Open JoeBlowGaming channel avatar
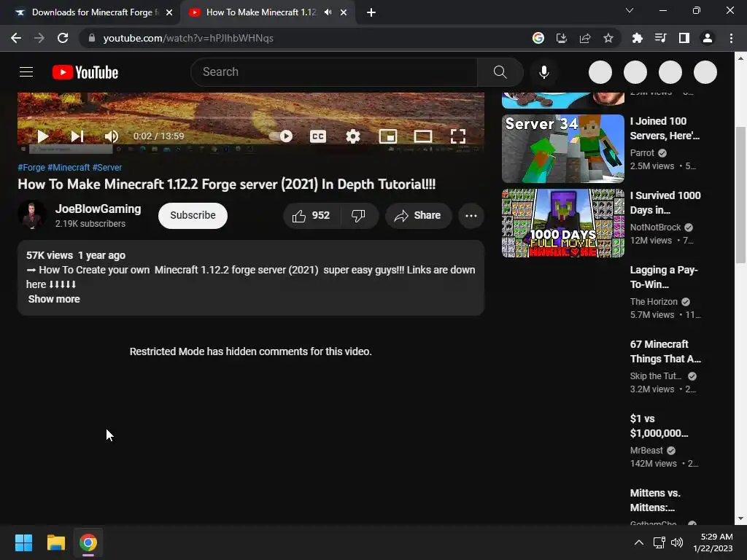The image size is (747, 560). 32,215
